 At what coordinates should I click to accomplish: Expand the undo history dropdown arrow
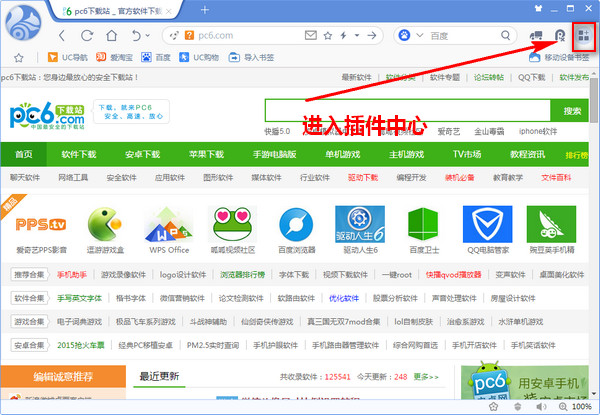point(148,36)
